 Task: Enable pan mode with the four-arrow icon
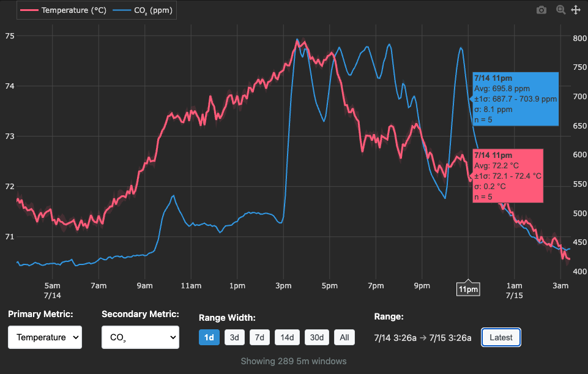click(x=576, y=10)
